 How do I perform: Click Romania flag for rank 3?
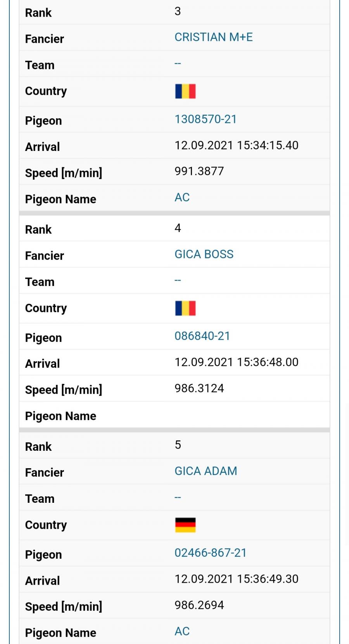(x=185, y=92)
